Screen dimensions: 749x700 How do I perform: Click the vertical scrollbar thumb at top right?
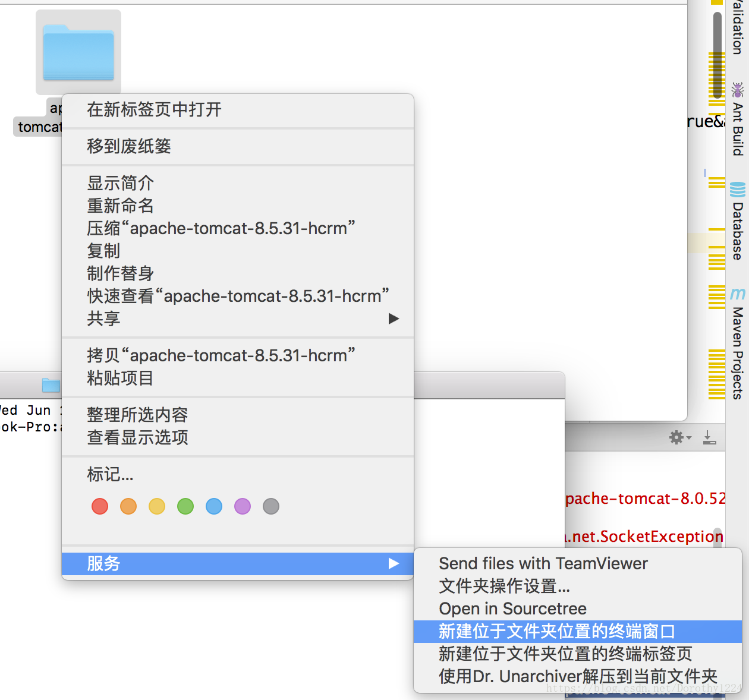[x=717, y=53]
